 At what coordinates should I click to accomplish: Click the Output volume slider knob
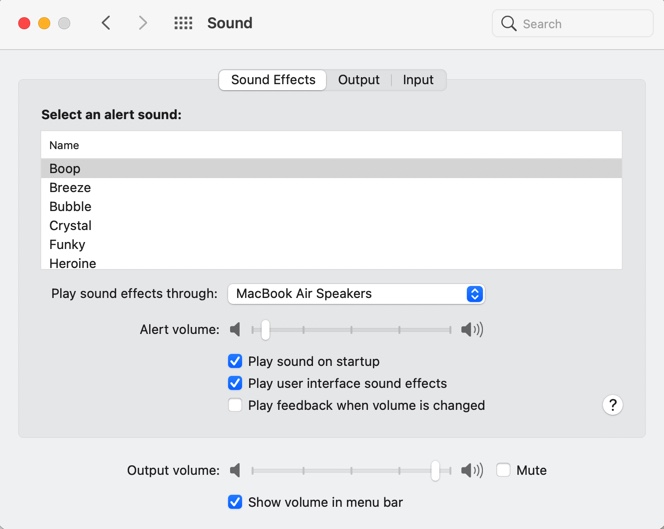point(435,470)
